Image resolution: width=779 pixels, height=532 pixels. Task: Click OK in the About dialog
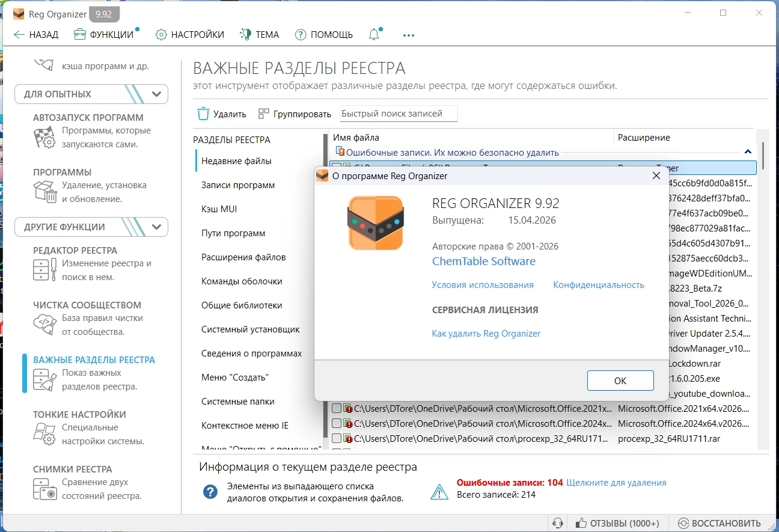point(620,381)
